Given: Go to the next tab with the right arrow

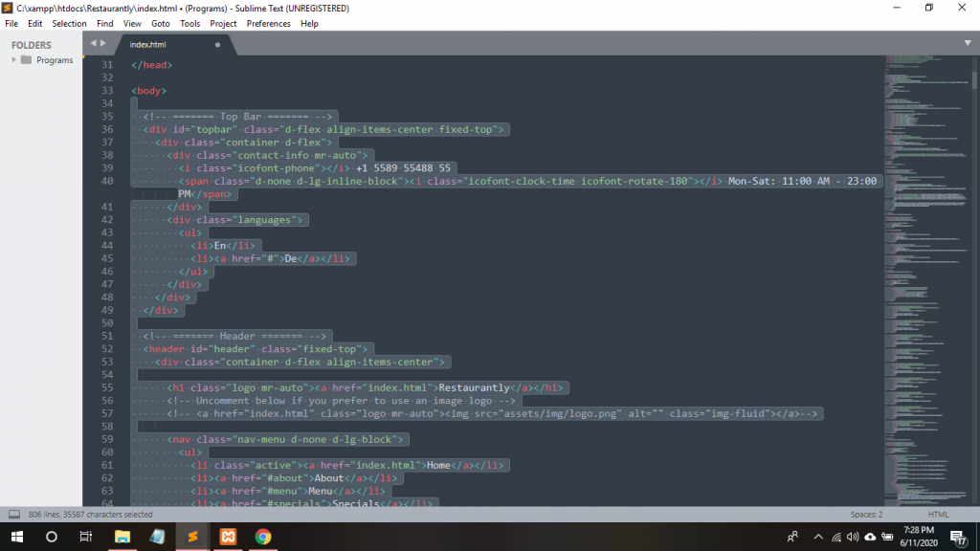Looking at the screenshot, I should pos(103,43).
